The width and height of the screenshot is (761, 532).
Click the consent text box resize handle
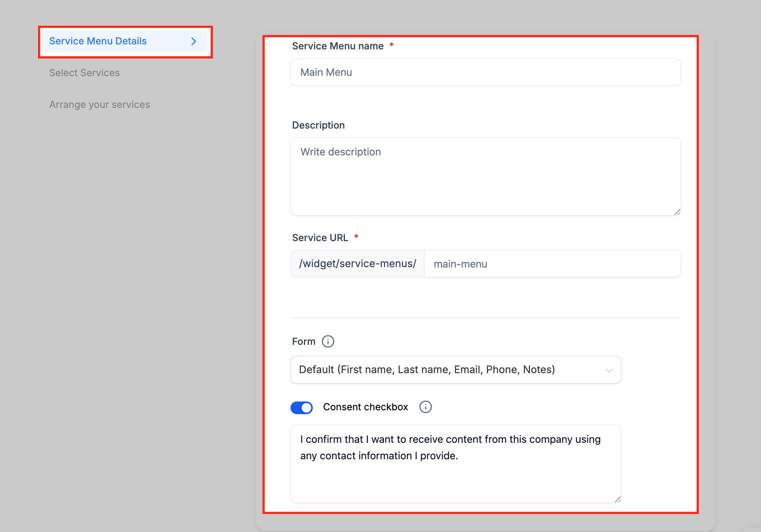click(x=617, y=499)
